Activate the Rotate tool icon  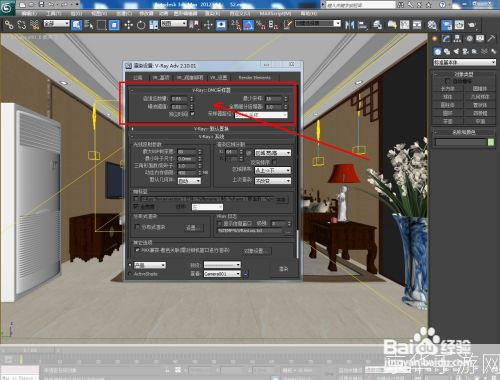141,25
